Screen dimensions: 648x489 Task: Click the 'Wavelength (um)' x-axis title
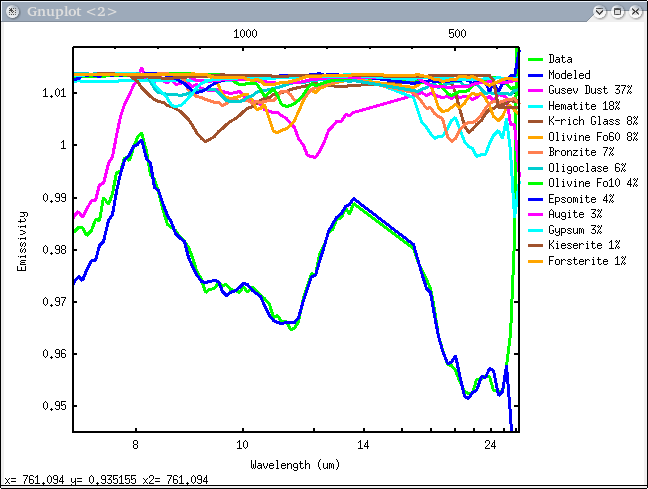[295, 465]
